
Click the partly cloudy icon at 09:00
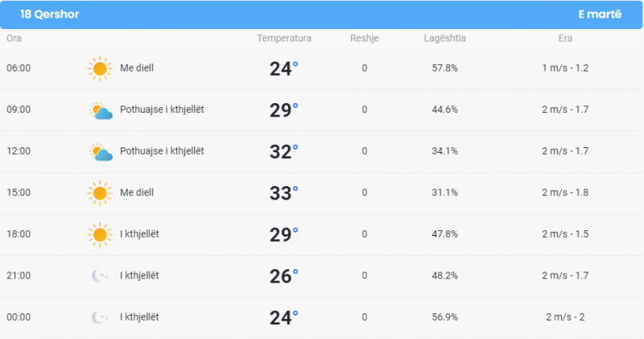click(x=101, y=110)
